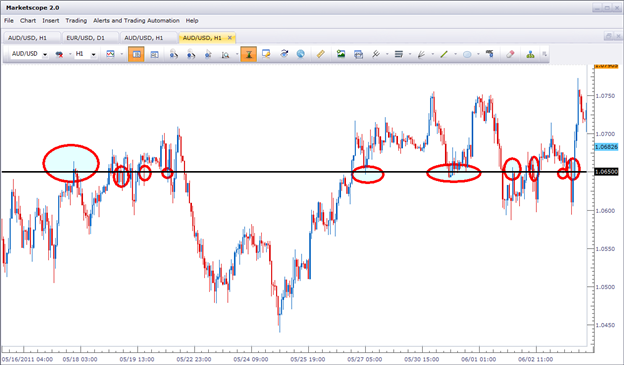Click the print chart icon

pos(359,54)
